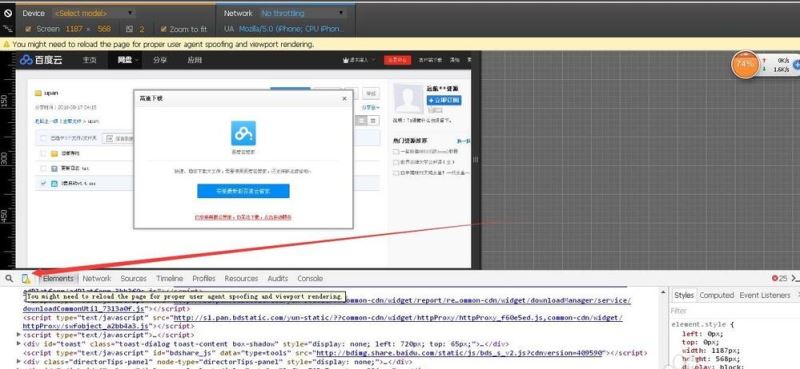Click the blue subscribe button beside avatar
Viewport: 800px width, 369px height.
pos(444,100)
